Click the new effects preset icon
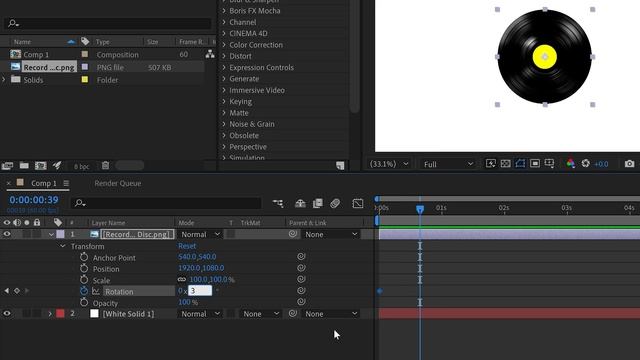The width and height of the screenshot is (640, 360). [340, 165]
